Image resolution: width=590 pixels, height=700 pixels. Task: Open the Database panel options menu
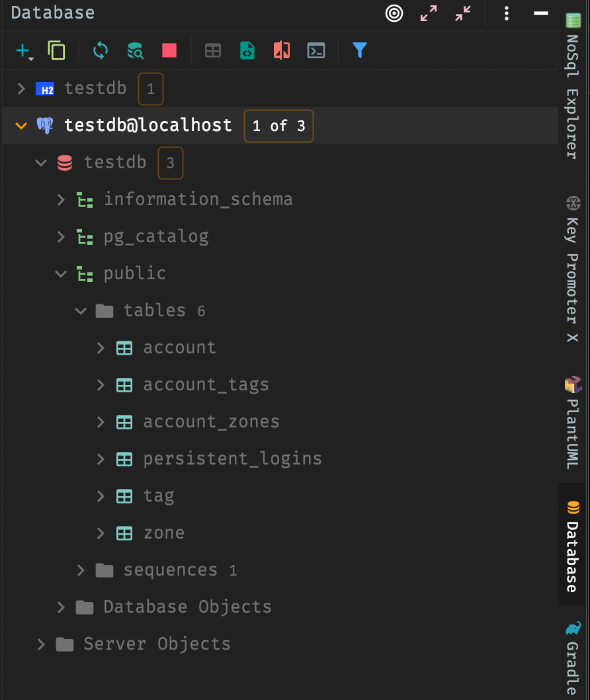[x=507, y=13]
